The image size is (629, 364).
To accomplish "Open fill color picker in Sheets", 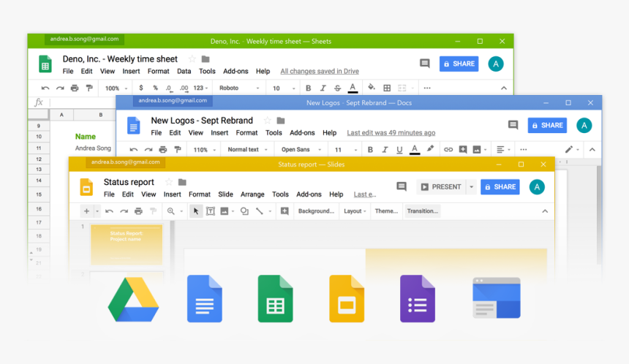I will pos(372,88).
